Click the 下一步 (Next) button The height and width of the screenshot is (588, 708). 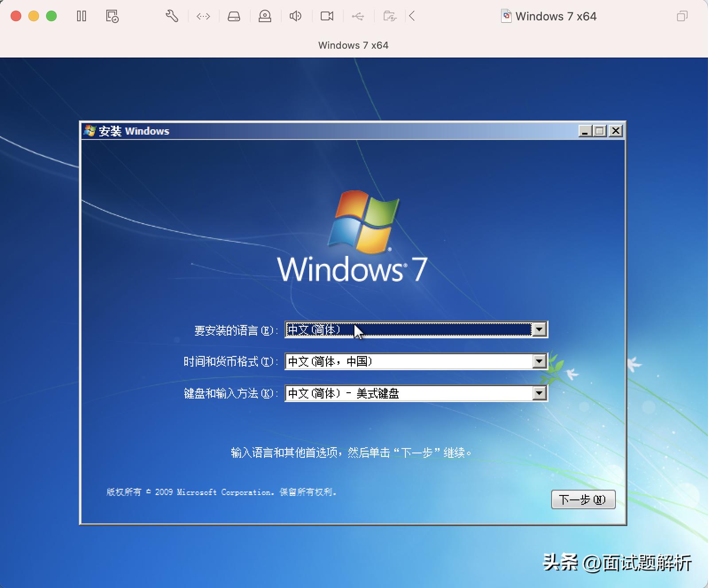coord(583,499)
